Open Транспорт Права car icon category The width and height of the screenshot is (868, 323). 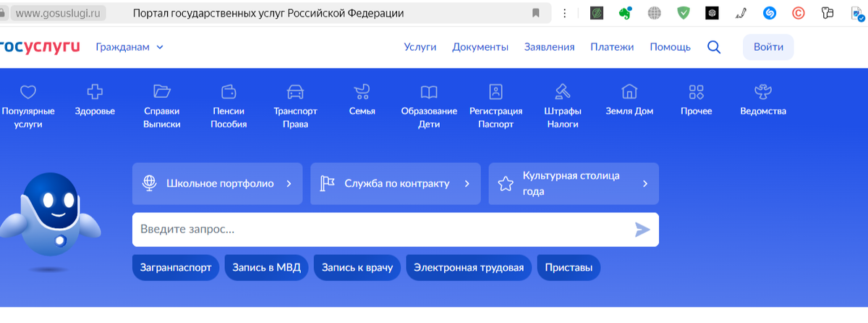[x=295, y=106]
